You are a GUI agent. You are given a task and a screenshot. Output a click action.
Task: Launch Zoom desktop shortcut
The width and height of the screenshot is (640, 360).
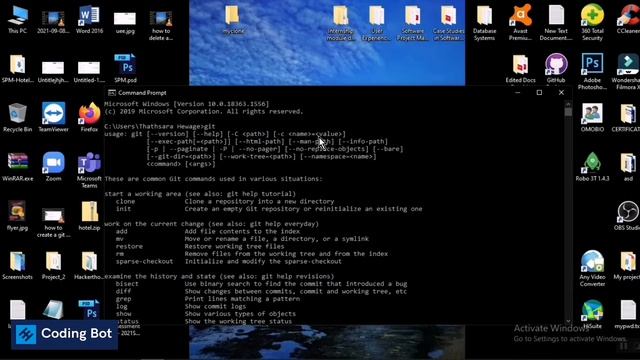pyautogui.click(x=53, y=167)
